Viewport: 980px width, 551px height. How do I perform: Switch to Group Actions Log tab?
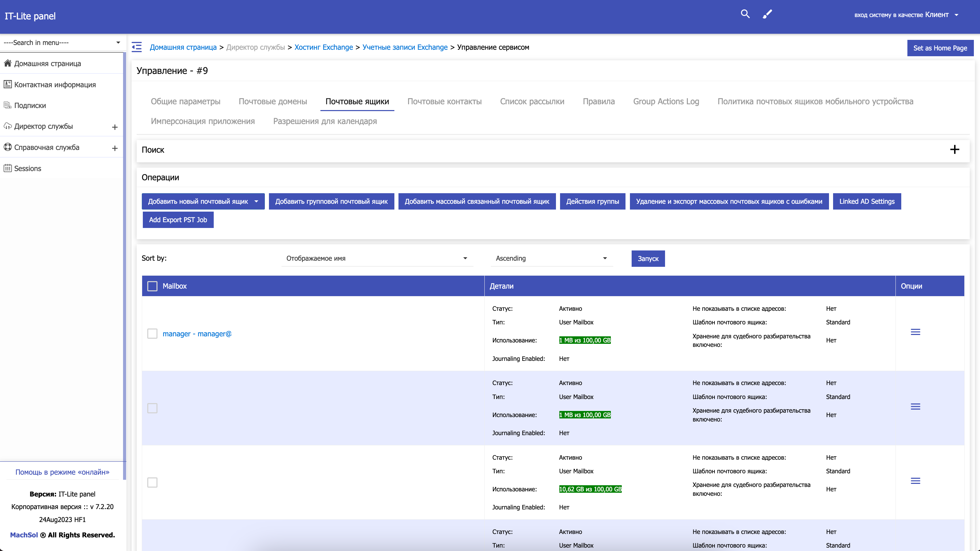click(666, 102)
